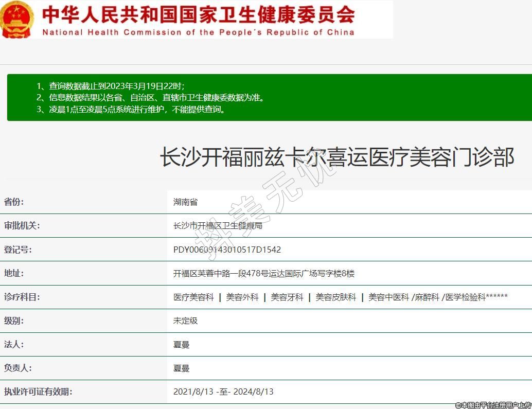Click the approving authority 长沙市开福区卫生健康局
The width and height of the screenshot is (532, 409).
[218, 226]
